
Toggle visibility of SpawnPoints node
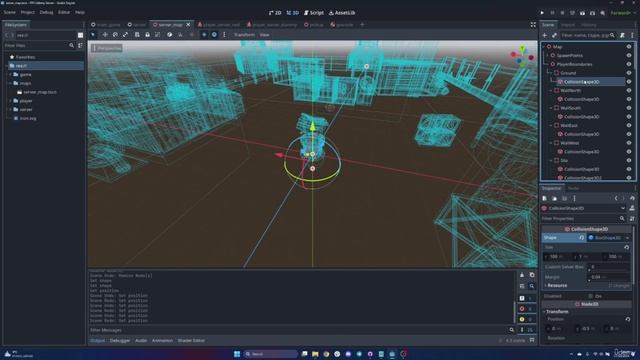629,55
